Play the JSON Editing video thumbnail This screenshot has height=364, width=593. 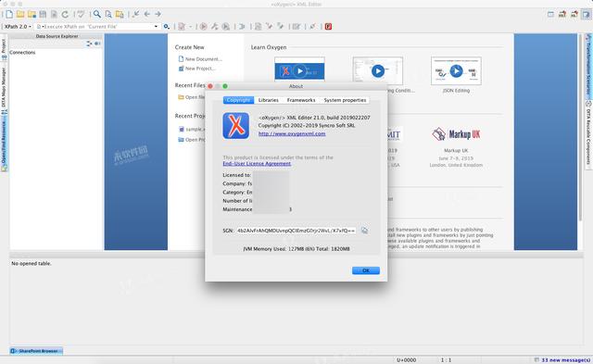tap(456, 71)
